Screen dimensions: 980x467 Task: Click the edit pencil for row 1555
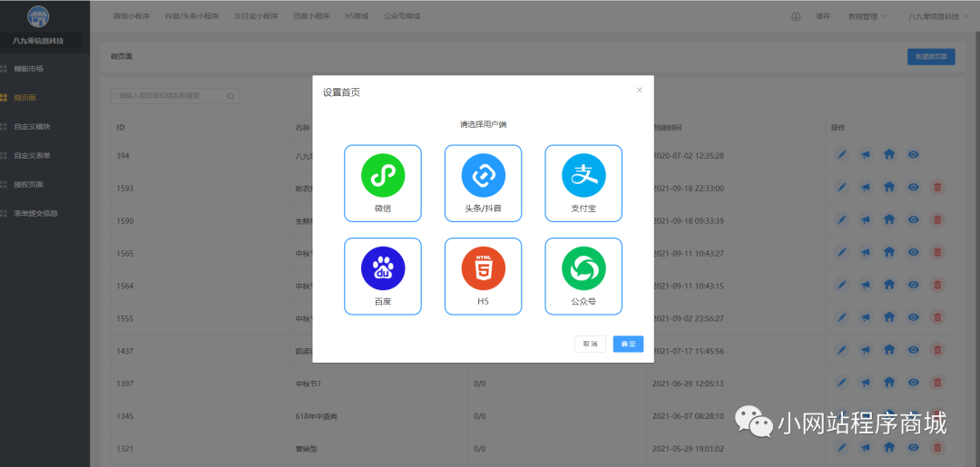pos(842,317)
